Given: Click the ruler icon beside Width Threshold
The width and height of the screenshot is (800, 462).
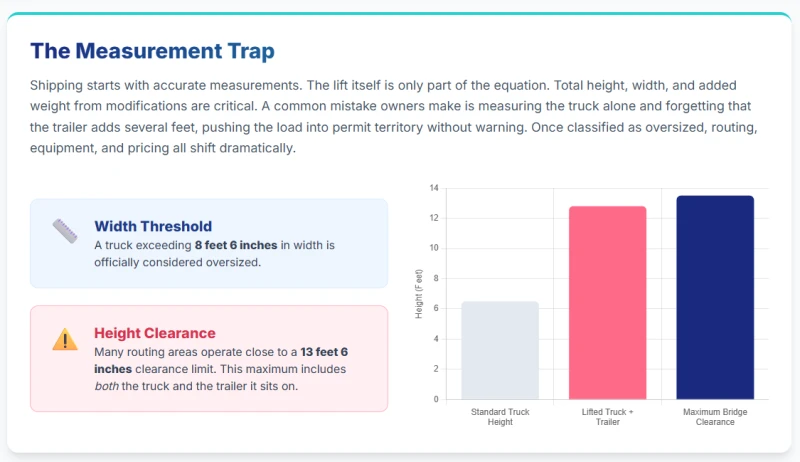Looking at the screenshot, I should pos(65,231).
